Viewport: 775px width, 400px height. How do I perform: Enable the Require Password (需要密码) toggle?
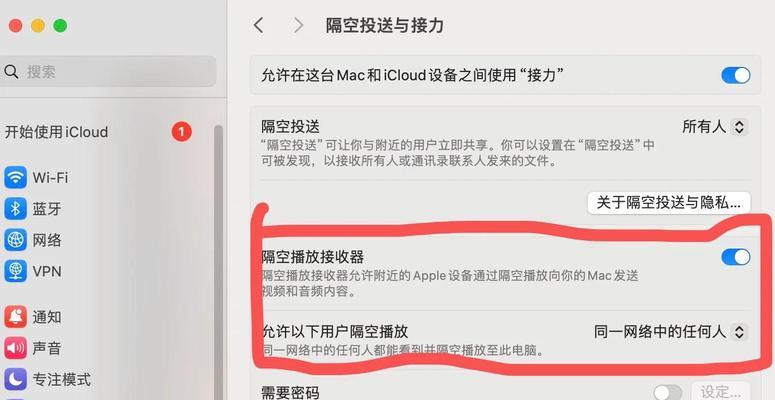[668, 393]
